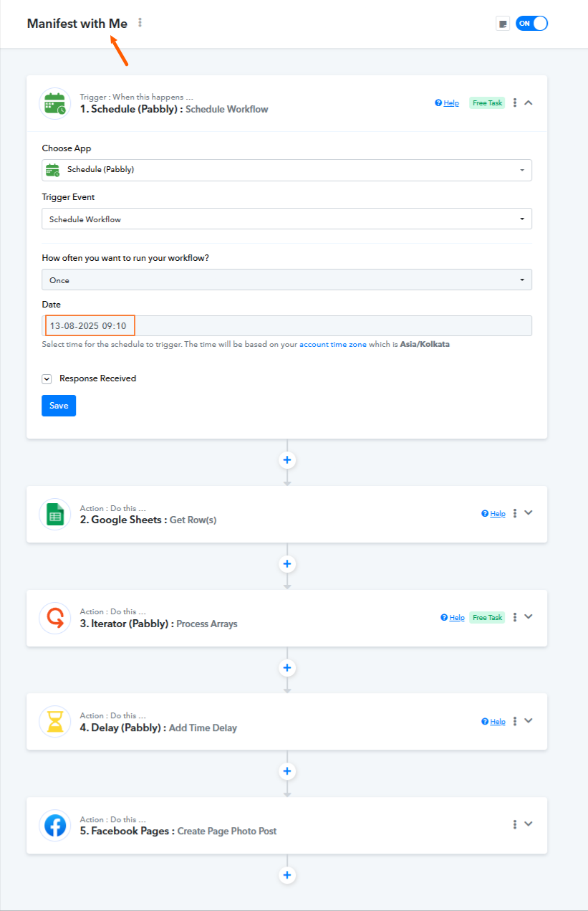Screen dimensions: 588x911
Task: Expand the Google Sheets Get Row(s) step
Action: coord(529,512)
